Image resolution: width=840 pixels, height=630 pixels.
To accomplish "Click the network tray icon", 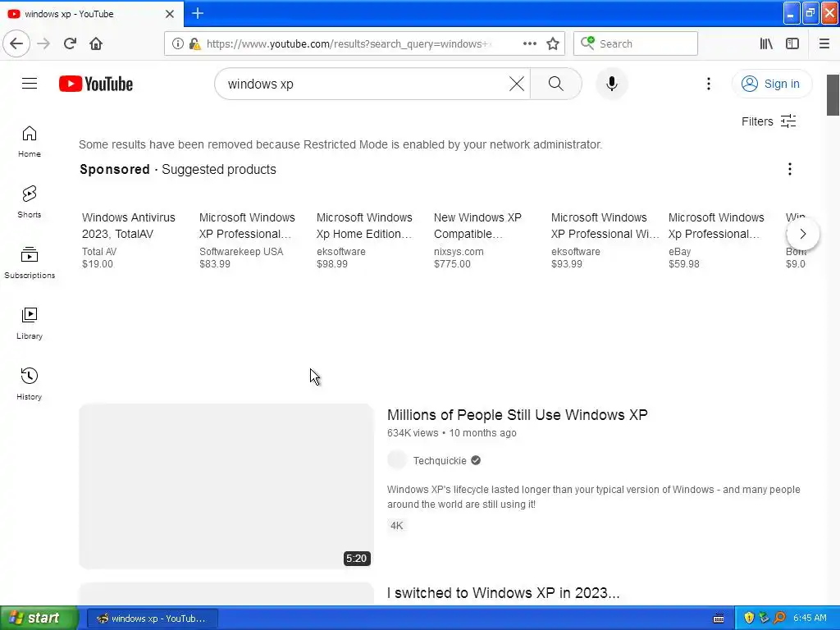I will click(764, 618).
